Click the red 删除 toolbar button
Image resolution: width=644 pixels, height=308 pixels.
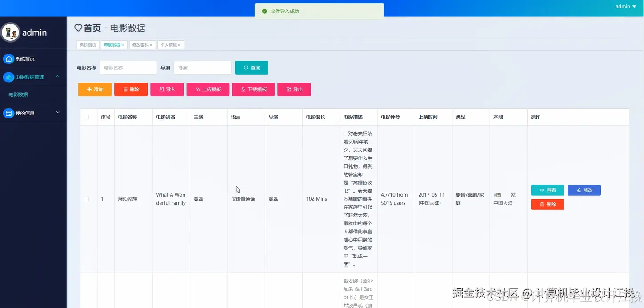pyautogui.click(x=131, y=89)
